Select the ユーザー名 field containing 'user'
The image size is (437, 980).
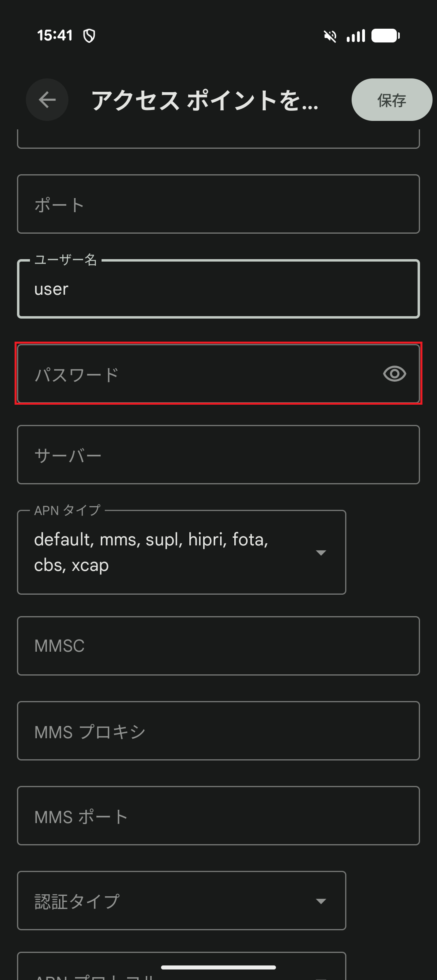click(218, 288)
